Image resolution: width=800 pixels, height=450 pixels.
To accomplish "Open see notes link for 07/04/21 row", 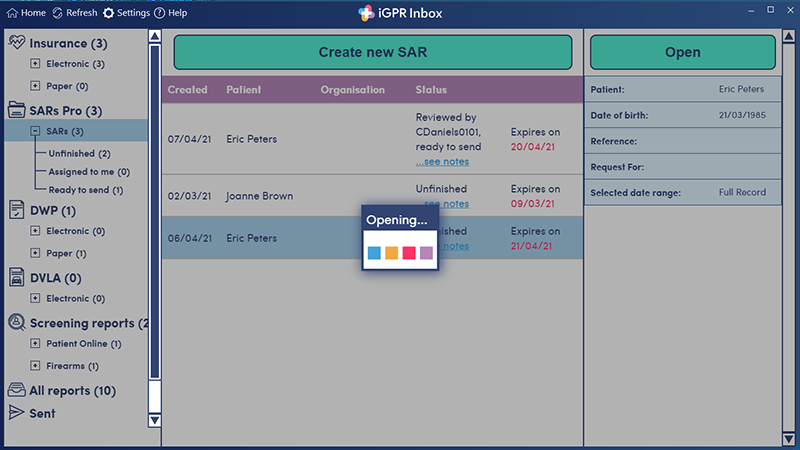I will coord(442,162).
